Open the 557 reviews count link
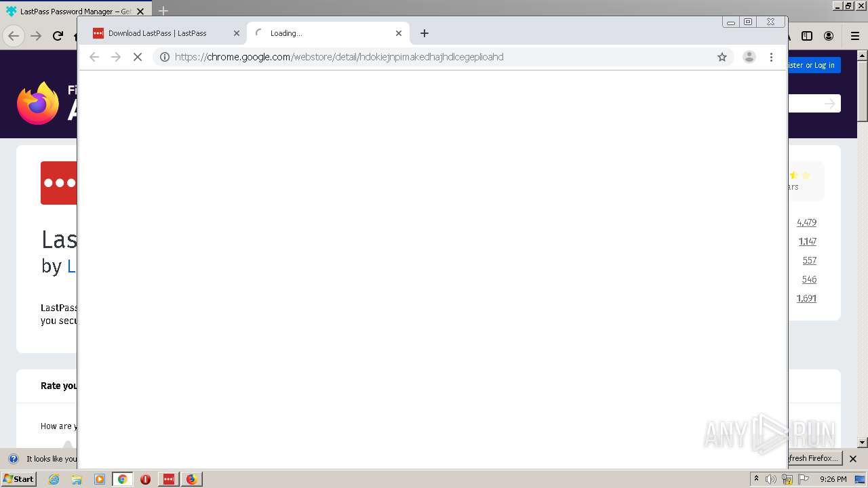 pyautogui.click(x=809, y=260)
